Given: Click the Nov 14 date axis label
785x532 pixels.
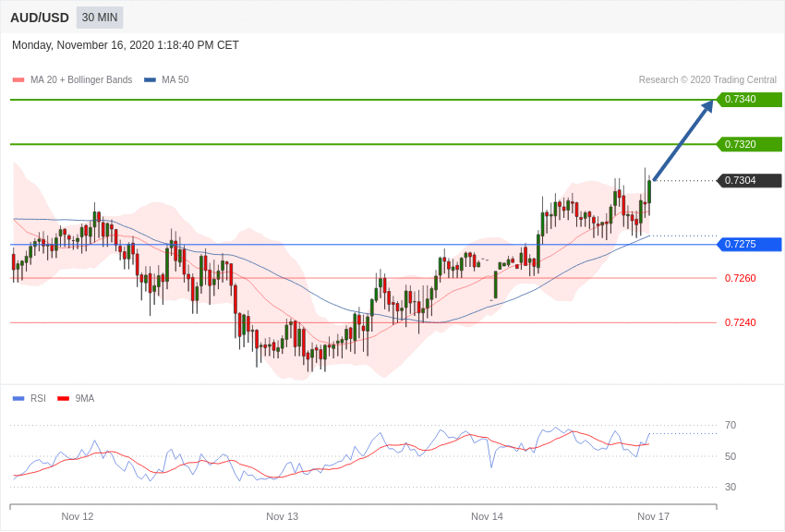Looking at the screenshot, I should pos(487,516).
